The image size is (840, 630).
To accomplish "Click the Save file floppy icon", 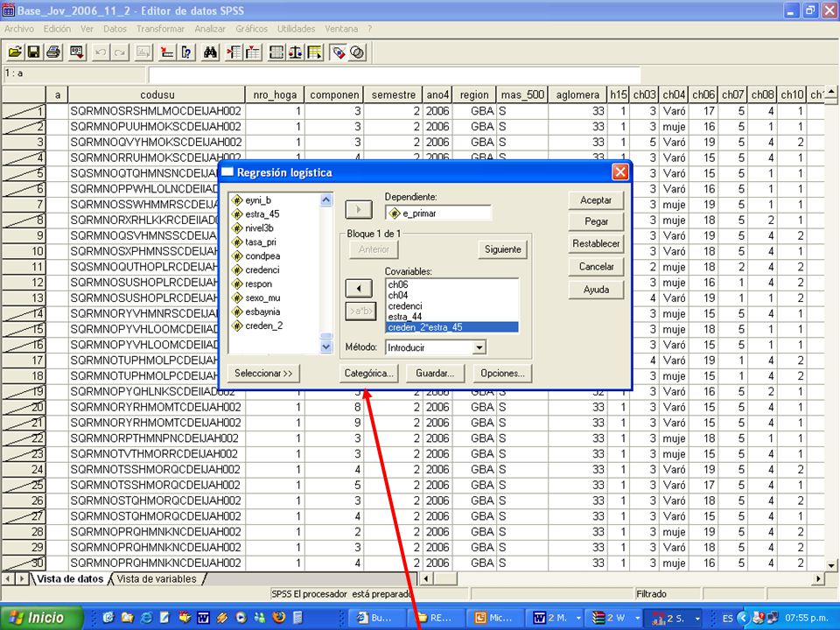I will coord(34,52).
